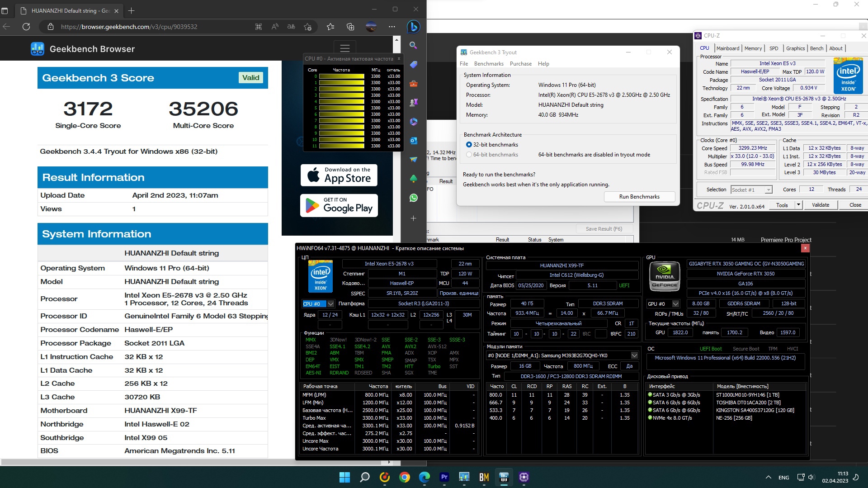868x488 pixels.
Task: Open the Tools briefcase icon in Edge sidebar
Action: pyautogui.click(x=413, y=84)
